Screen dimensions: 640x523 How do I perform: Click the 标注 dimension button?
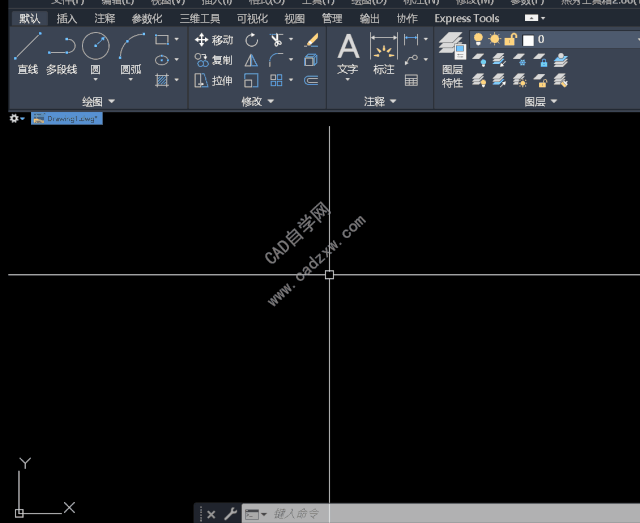coord(384,54)
